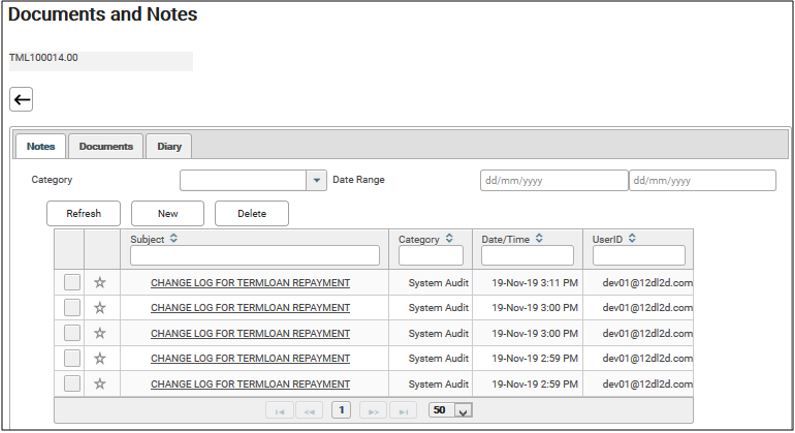The width and height of the screenshot is (795, 433).
Task: Sort notes by Category column
Action: tap(449, 239)
